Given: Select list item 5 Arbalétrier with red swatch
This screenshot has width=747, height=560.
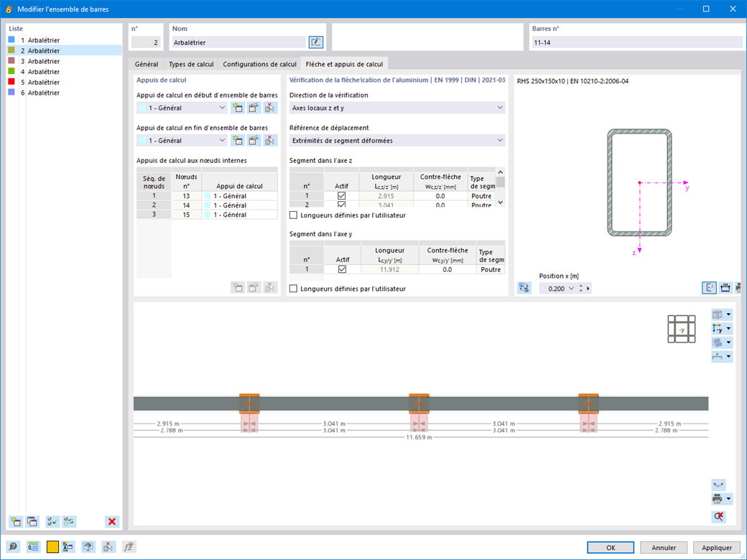Looking at the screenshot, I should coord(65,82).
